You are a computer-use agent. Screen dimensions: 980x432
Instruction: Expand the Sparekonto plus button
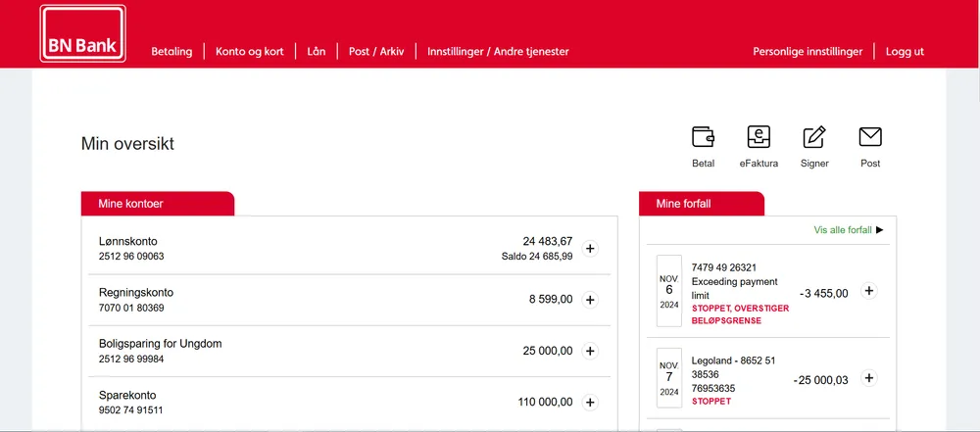[590, 403]
